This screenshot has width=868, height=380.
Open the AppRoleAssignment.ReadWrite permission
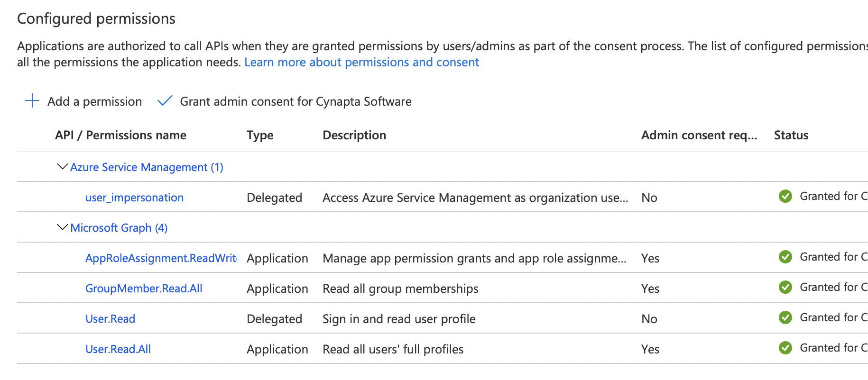[161, 258]
